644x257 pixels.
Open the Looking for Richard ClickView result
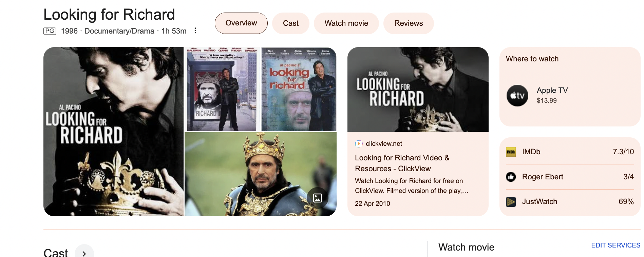[402, 163]
